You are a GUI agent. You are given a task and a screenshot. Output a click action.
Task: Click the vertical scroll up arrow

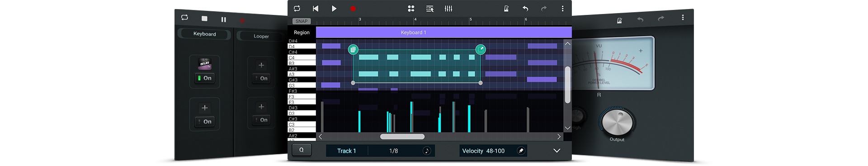pos(567,44)
